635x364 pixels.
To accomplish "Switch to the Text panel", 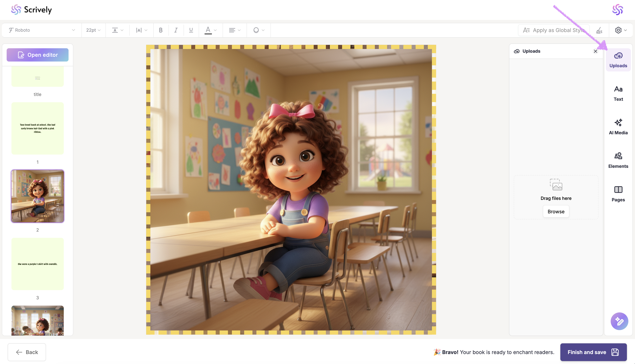I will point(618,93).
